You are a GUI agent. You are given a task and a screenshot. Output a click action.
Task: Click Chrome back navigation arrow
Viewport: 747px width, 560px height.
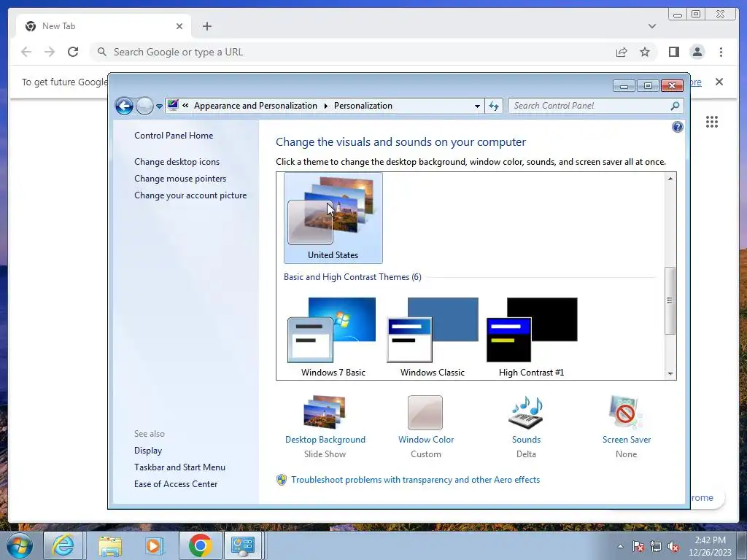(x=26, y=52)
